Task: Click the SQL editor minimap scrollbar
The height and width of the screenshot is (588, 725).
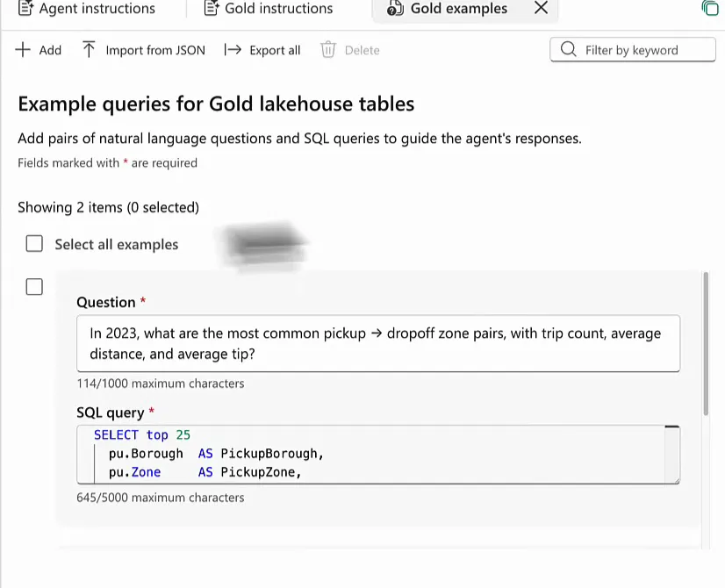Action: click(x=671, y=454)
